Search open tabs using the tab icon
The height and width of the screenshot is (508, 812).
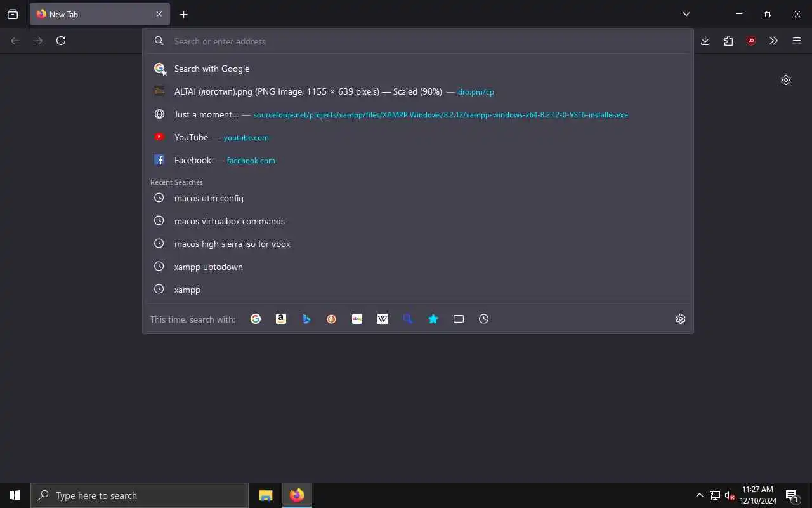pos(459,319)
